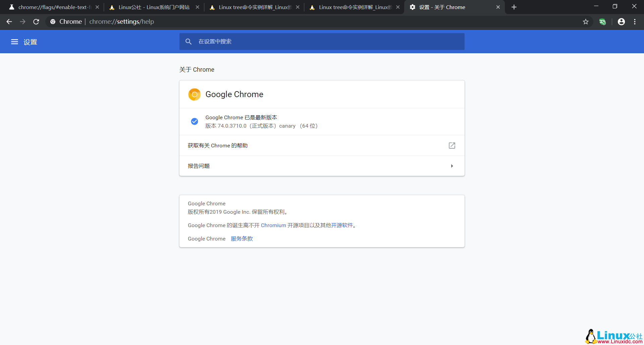Close the first Linux tree命令 tab
This screenshot has height=345, width=644.
point(298,7)
